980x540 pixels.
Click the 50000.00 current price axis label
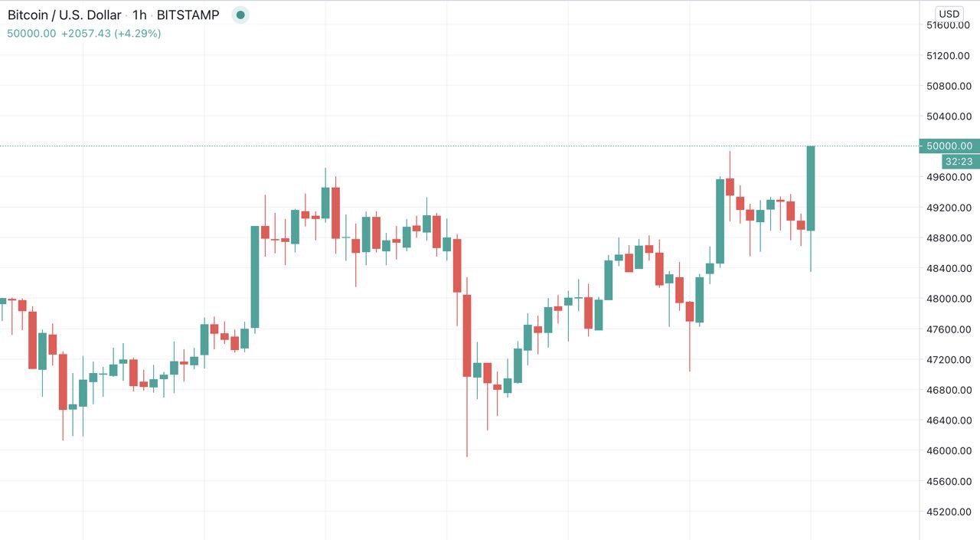949,146
